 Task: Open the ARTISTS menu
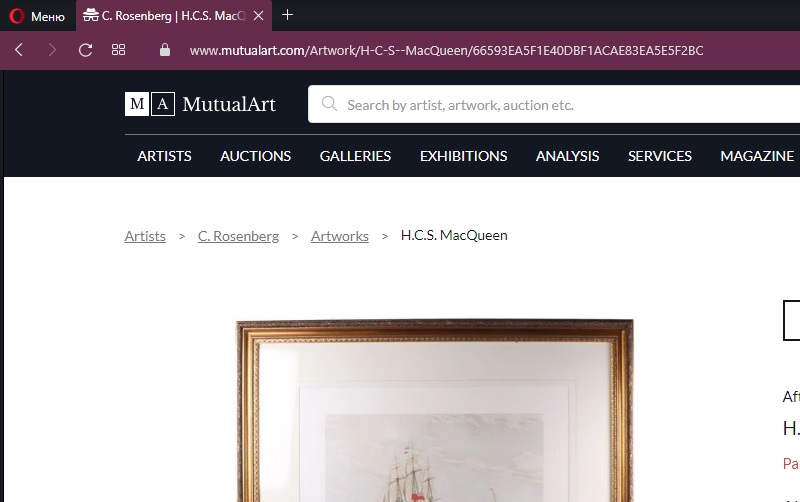point(164,156)
